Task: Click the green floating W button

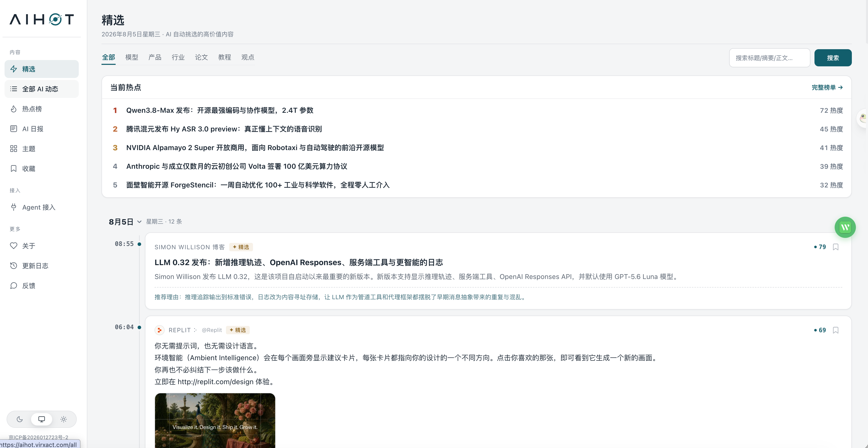Action: [x=845, y=227]
